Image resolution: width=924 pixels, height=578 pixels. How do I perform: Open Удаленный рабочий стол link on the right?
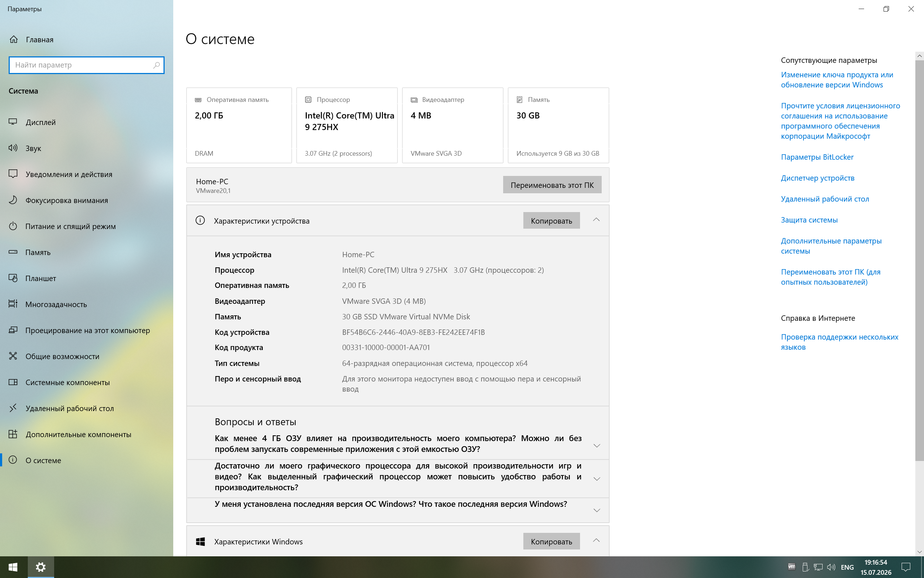pyautogui.click(x=825, y=199)
